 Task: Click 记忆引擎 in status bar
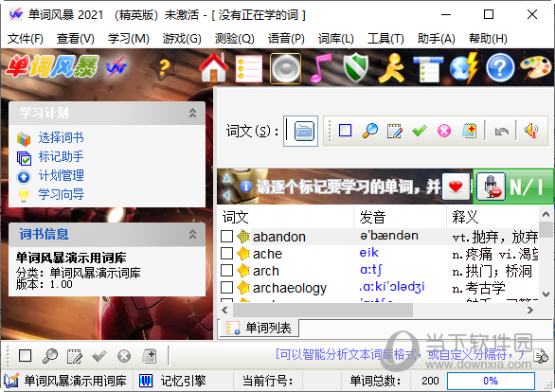pyautogui.click(x=183, y=381)
